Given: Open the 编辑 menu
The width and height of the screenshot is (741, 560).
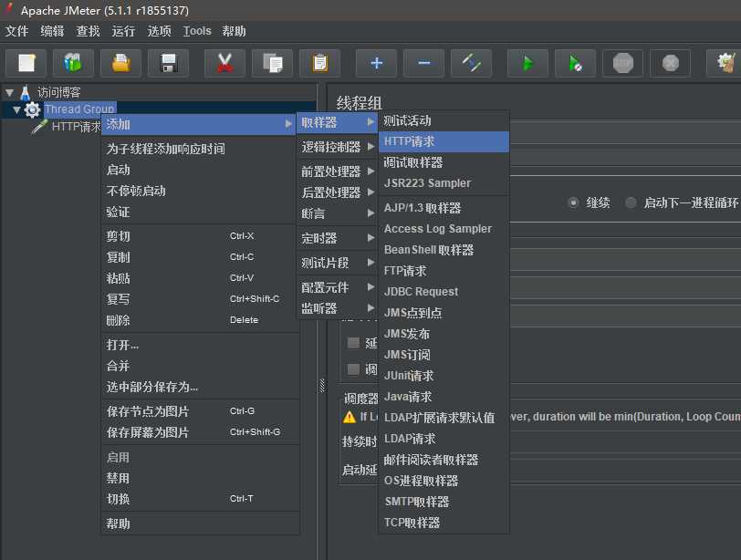Looking at the screenshot, I should click(52, 31).
